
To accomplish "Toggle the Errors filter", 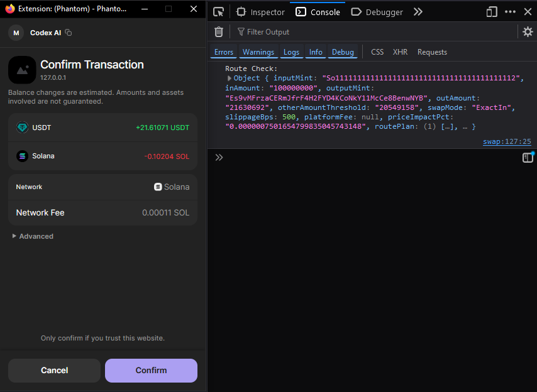I will [x=224, y=52].
